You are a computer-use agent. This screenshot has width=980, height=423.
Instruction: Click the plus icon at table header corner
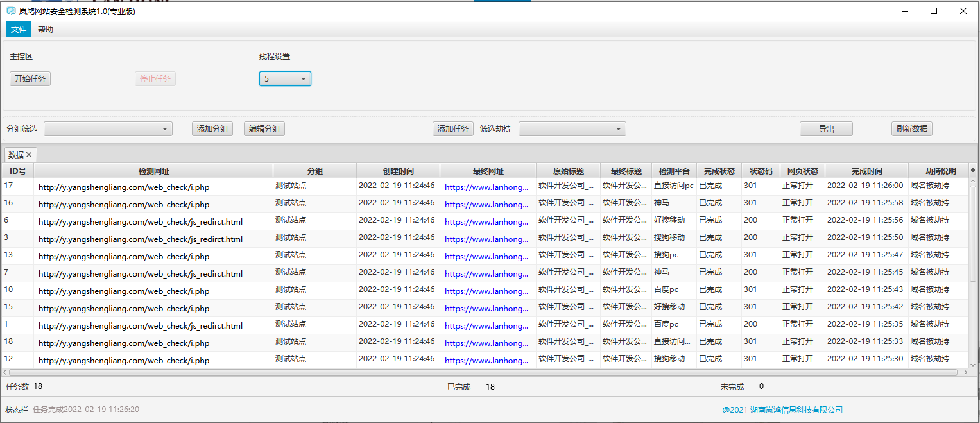click(x=973, y=170)
